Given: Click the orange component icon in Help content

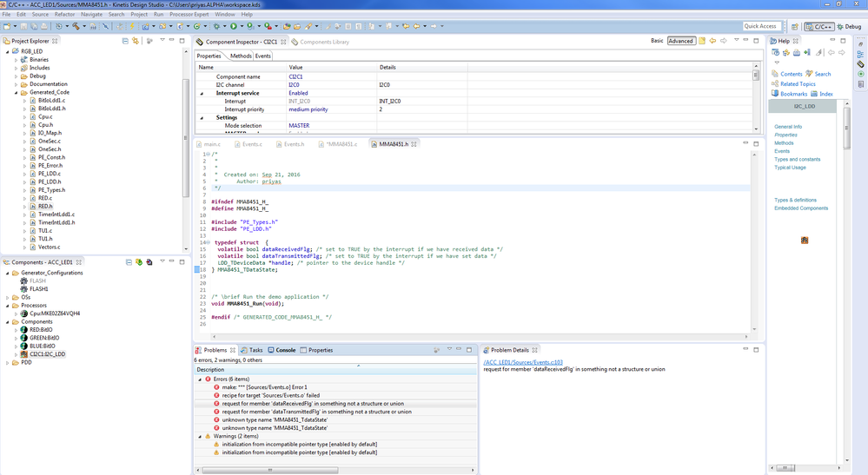Looking at the screenshot, I should click(x=805, y=240).
